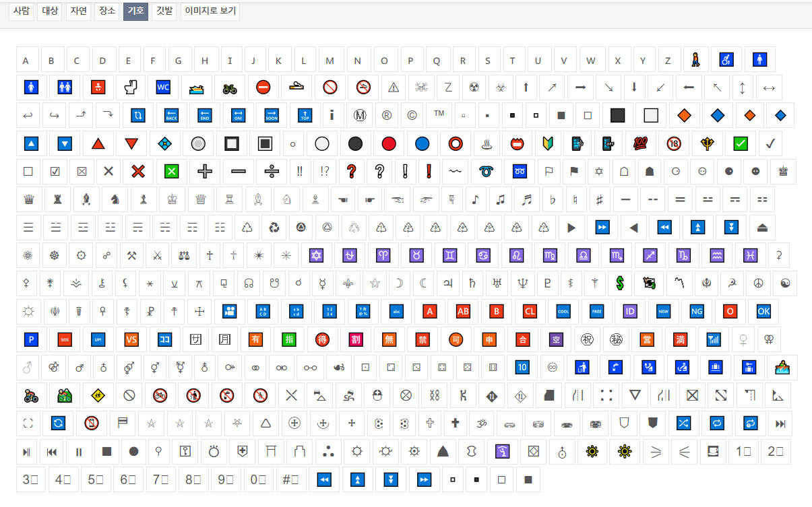
Task: Click the 이미지로 보기 button
Action: pyautogui.click(x=210, y=11)
